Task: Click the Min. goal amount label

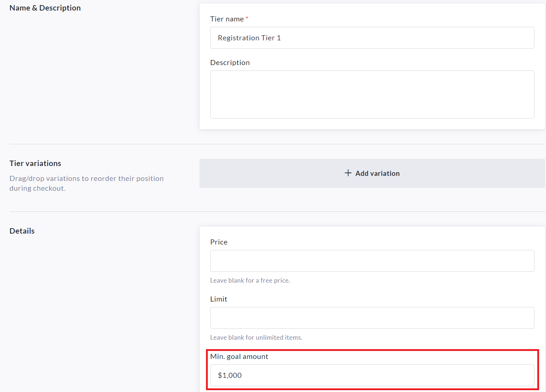Action: (x=239, y=356)
